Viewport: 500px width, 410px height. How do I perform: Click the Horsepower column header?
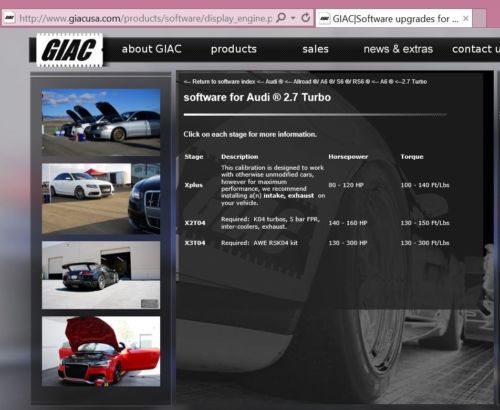point(348,156)
